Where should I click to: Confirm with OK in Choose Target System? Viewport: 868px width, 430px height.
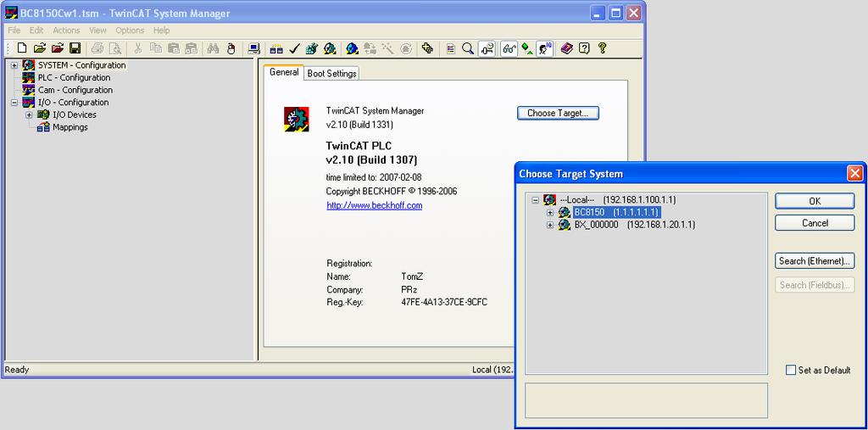pyautogui.click(x=815, y=201)
